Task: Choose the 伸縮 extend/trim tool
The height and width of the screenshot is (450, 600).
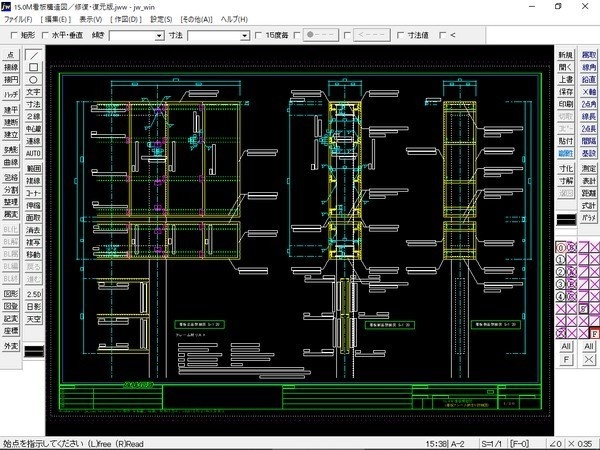Action: [x=34, y=205]
